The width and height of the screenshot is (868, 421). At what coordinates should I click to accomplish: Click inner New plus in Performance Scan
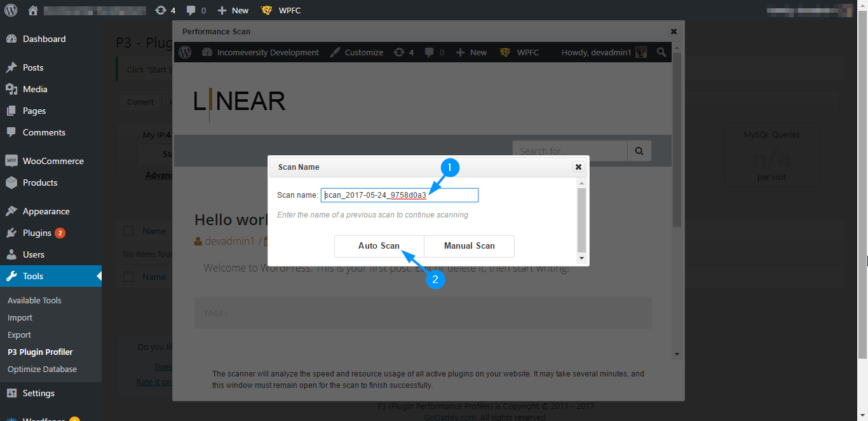tap(471, 52)
